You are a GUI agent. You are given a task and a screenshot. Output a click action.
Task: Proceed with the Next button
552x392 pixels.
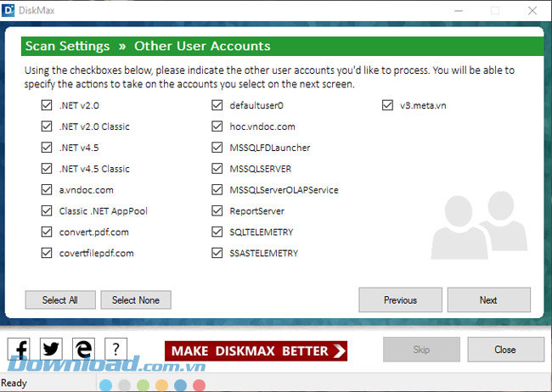(488, 300)
